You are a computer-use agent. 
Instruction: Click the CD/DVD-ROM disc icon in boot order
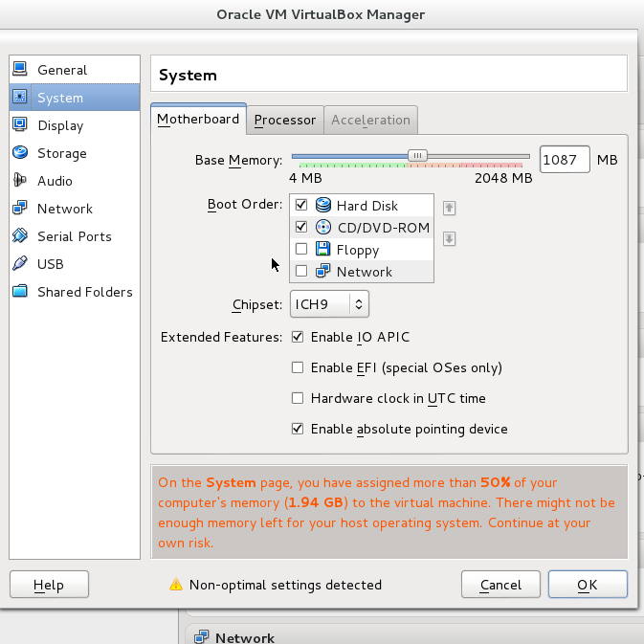[323, 227]
